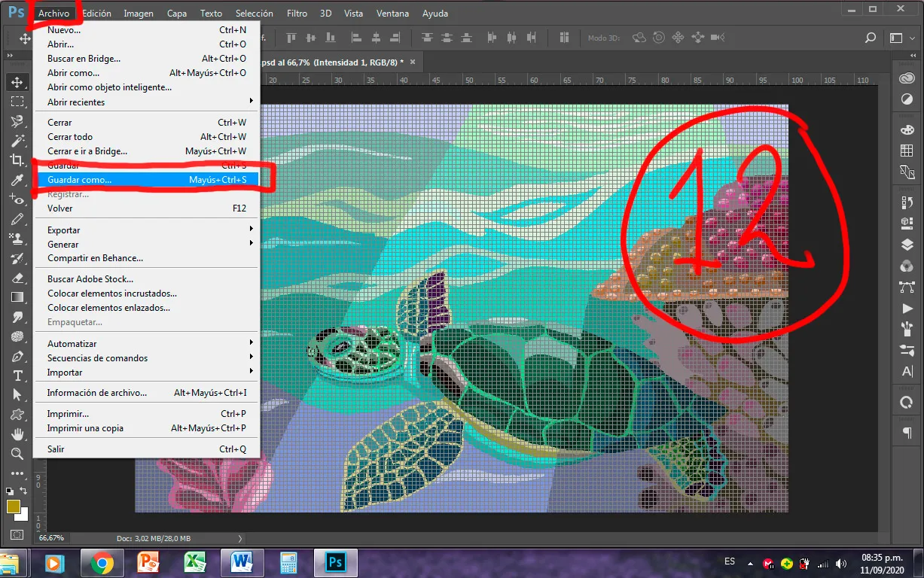This screenshot has width=924, height=578.
Task: Open the Filtro menu
Action: pos(297,14)
